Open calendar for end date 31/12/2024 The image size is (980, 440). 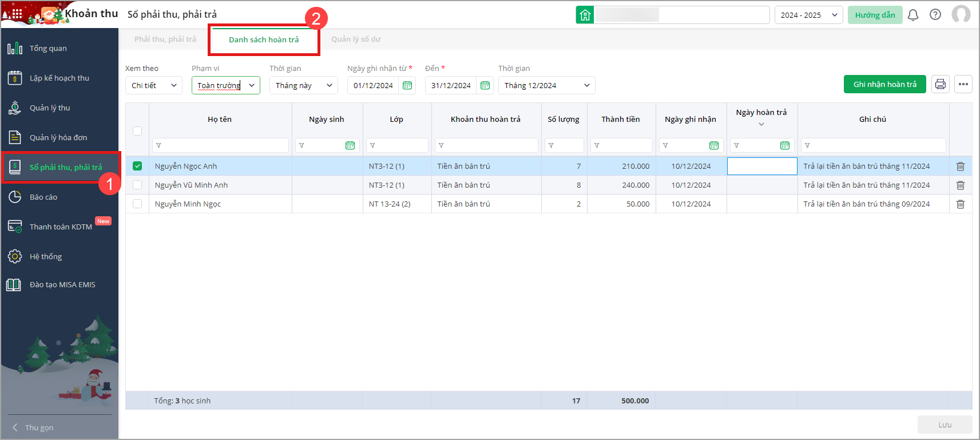point(485,85)
